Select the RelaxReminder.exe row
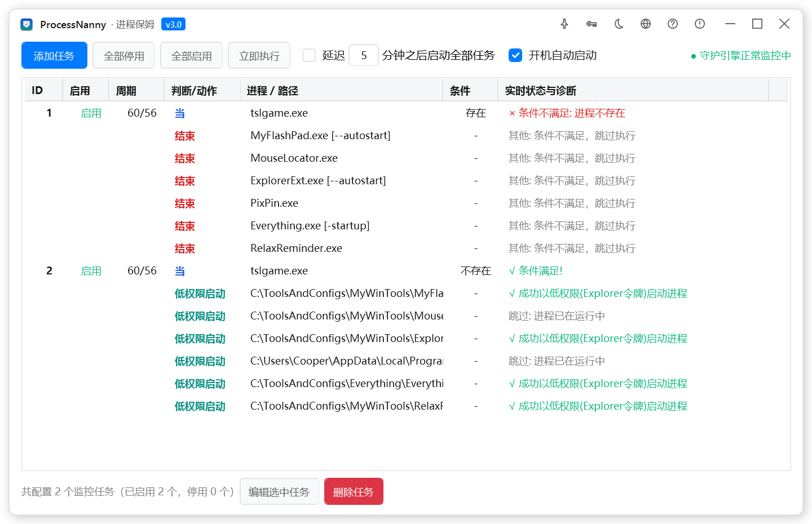Image resolution: width=812 pixels, height=524 pixels. point(406,248)
